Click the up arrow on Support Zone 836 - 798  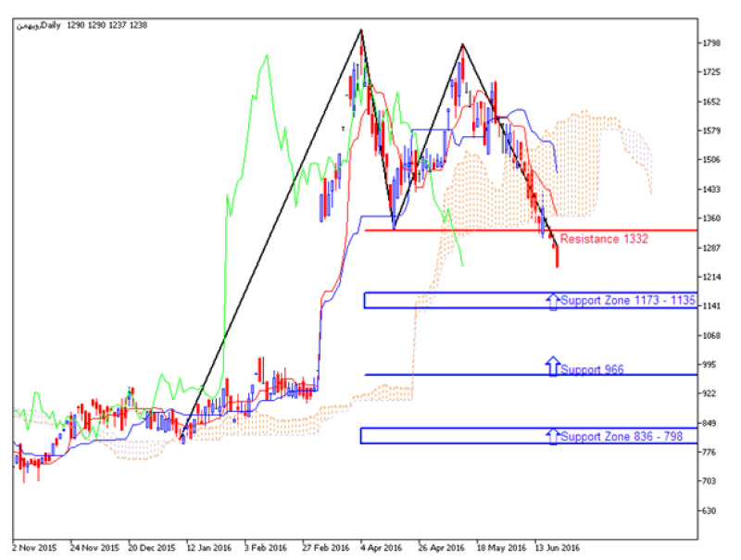click(x=553, y=434)
